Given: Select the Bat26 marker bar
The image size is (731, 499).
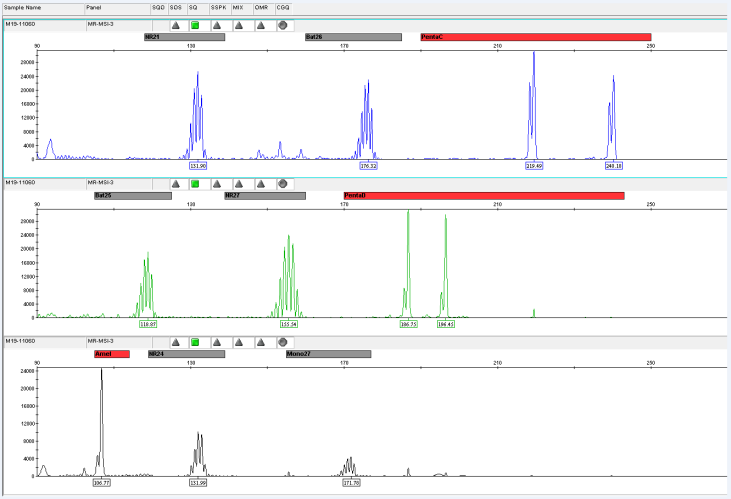Looking at the screenshot, I should pyautogui.click(x=353, y=37).
